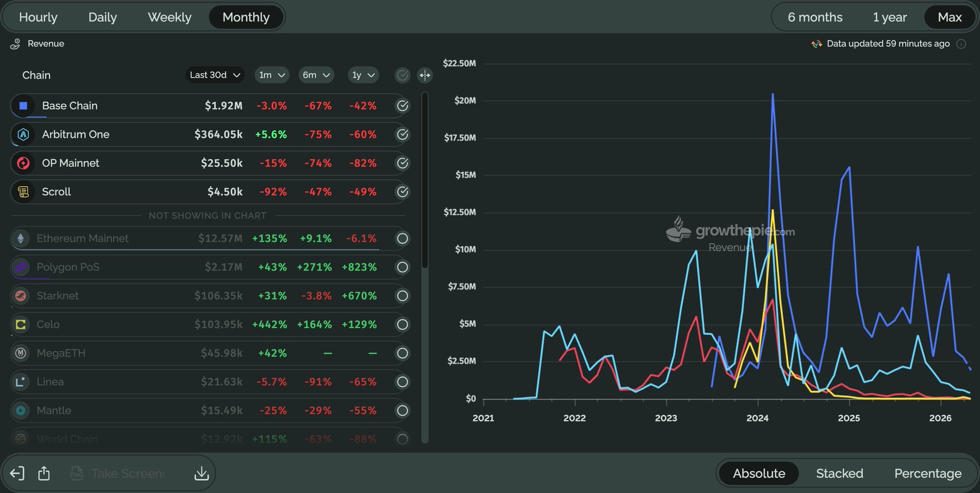Switch chart to Stacked mode
Image resolution: width=980 pixels, height=493 pixels.
[x=840, y=473]
